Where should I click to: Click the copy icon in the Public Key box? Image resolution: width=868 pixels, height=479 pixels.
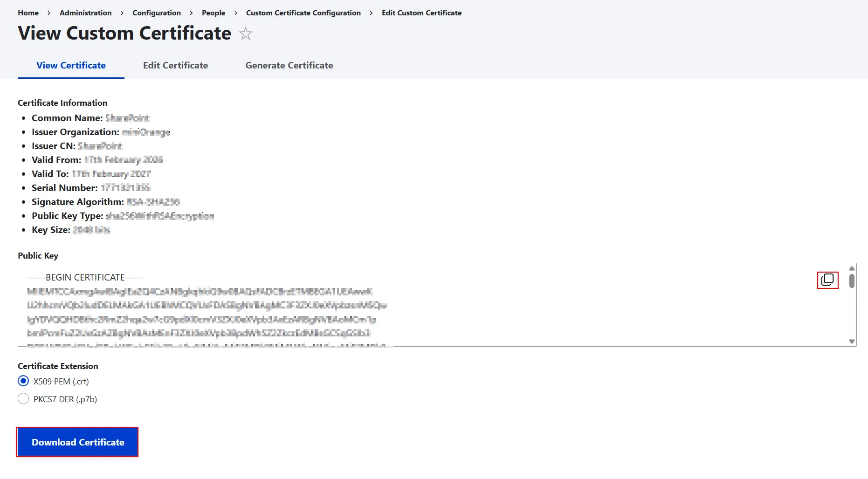pos(827,280)
